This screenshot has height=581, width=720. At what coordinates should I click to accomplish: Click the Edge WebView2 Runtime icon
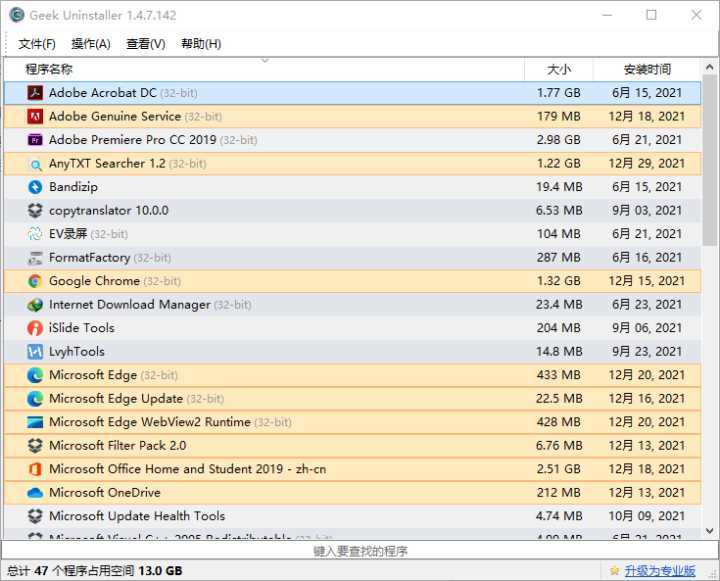point(35,422)
